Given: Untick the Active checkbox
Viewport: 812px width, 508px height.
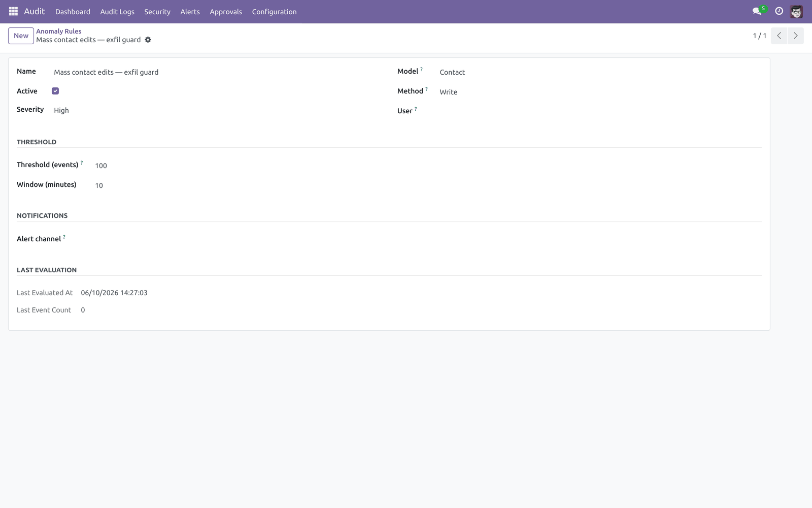Looking at the screenshot, I should pyautogui.click(x=55, y=91).
